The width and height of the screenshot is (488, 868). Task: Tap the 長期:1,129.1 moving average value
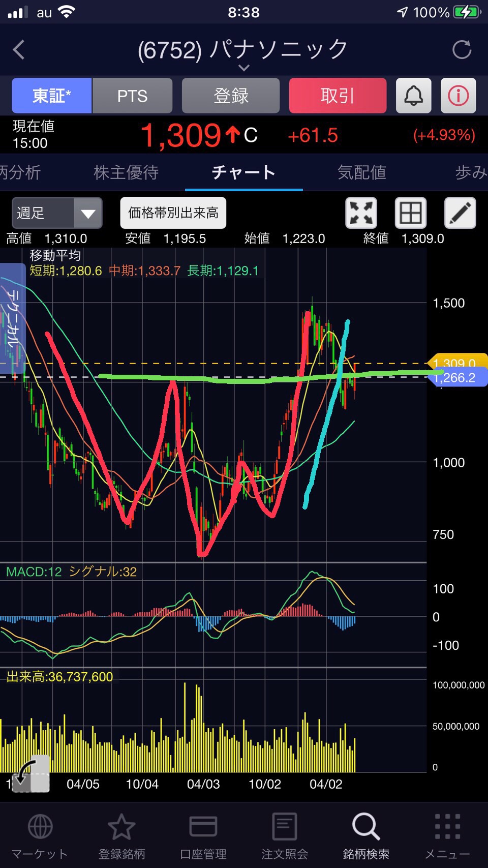coord(223,271)
